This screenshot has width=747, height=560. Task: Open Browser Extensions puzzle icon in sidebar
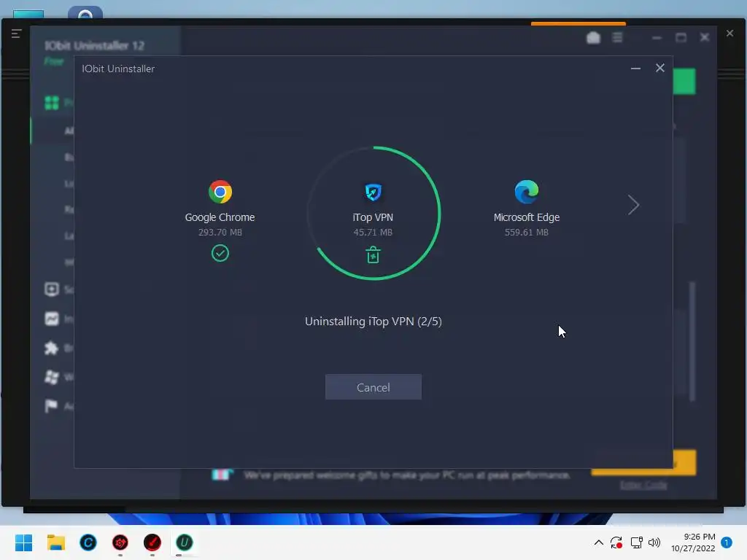pos(52,348)
